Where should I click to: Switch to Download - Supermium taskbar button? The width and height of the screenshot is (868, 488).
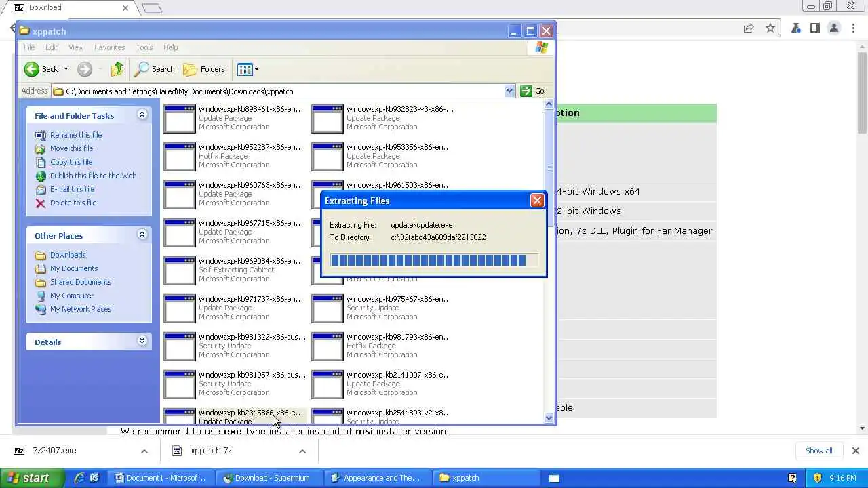[269, 478]
